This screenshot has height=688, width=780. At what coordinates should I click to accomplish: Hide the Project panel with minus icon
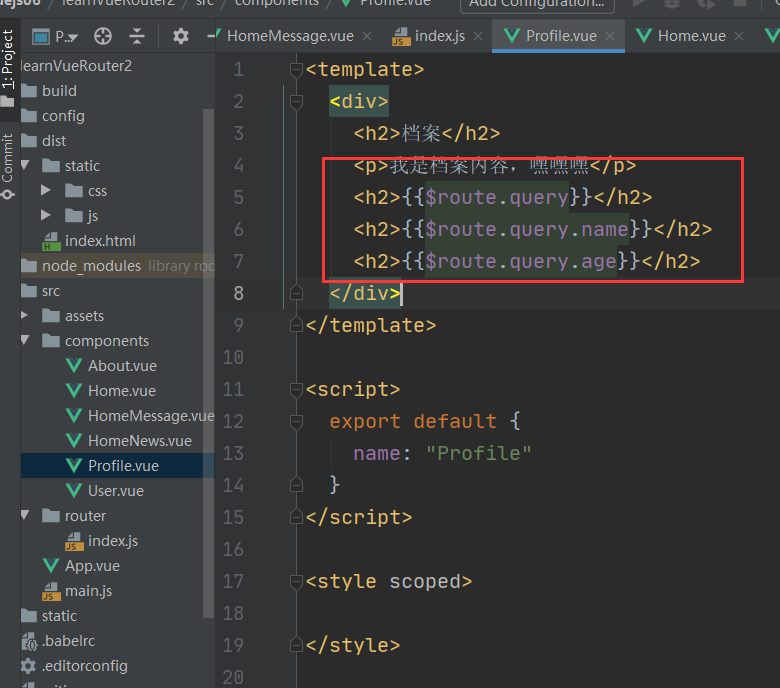click(x=211, y=36)
